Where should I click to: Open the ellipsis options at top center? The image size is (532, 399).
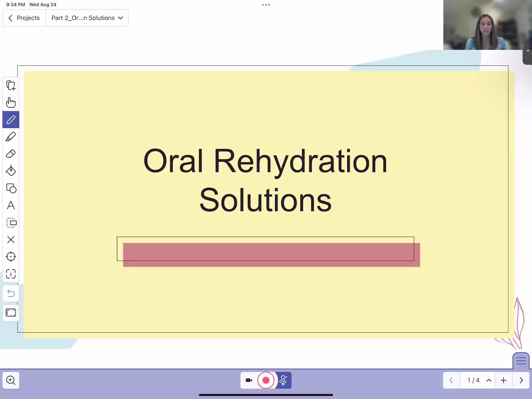266,5
